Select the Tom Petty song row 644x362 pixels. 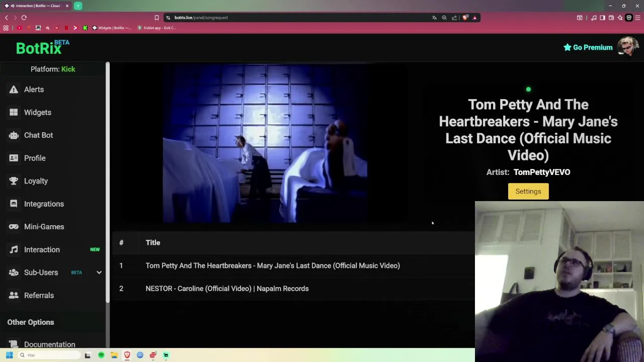(293, 265)
